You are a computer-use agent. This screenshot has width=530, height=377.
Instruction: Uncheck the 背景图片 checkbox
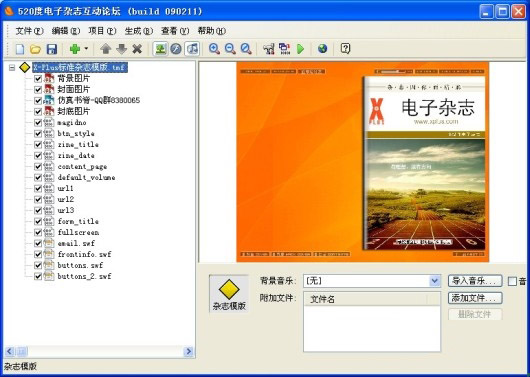tap(38, 79)
